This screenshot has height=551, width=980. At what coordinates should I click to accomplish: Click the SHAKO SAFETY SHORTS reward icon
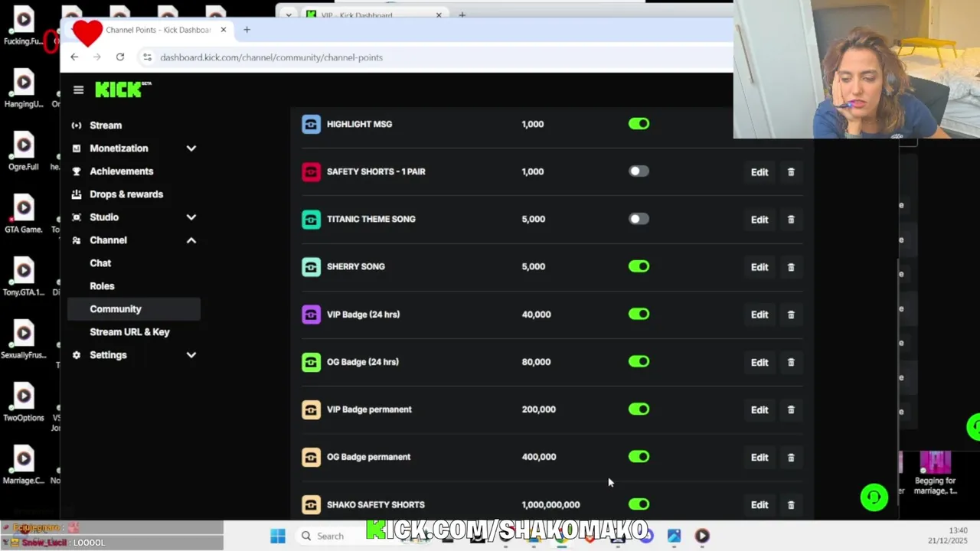click(x=311, y=504)
